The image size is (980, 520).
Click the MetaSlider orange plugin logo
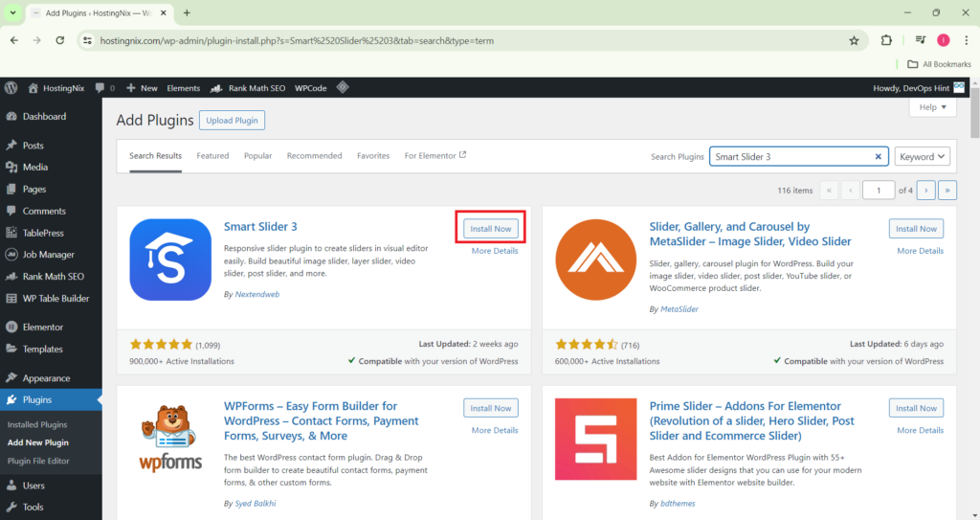[x=595, y=260]
